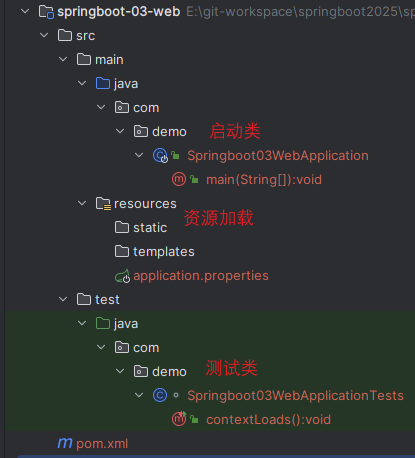The image size is (415, 458).
Task: Collapse the demo package under main
Action: coord(120,131)
